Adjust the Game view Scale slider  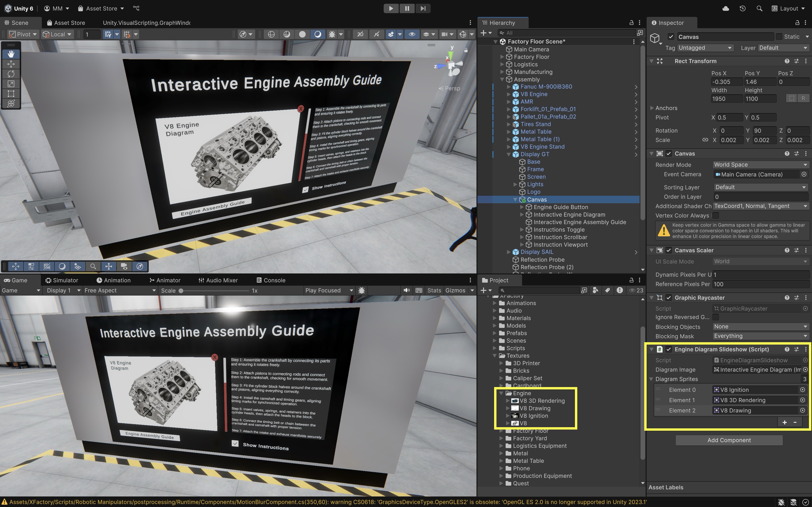[x=181, y=291]
